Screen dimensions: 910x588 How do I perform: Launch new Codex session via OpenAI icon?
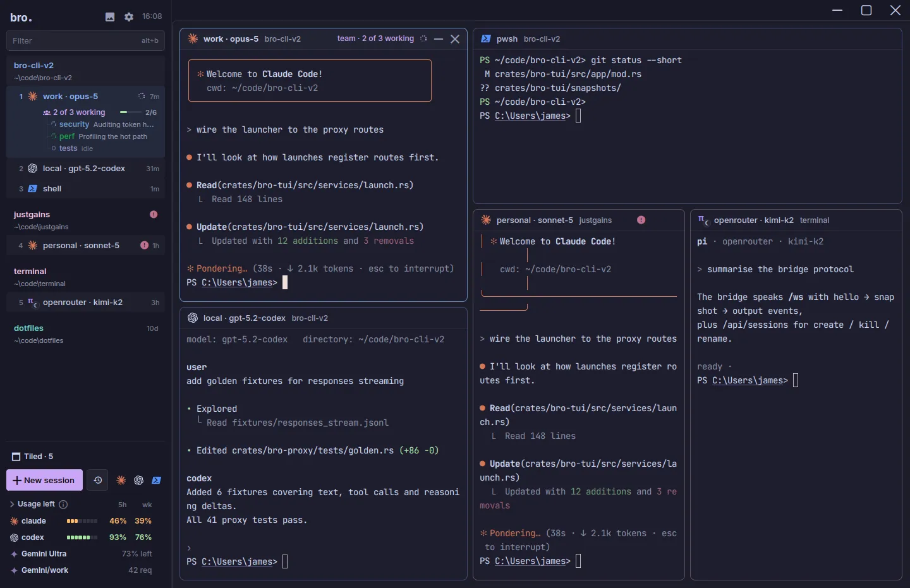click(x=139, y=480)
